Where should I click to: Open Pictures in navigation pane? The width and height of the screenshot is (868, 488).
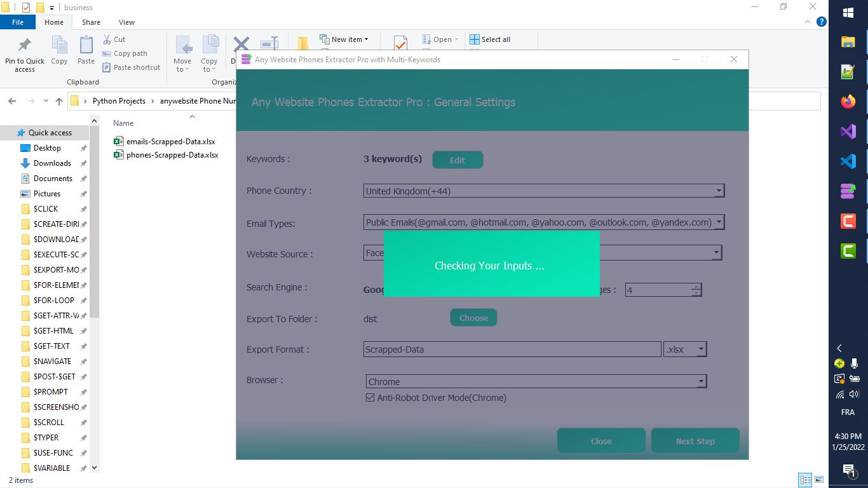(47, 194)
